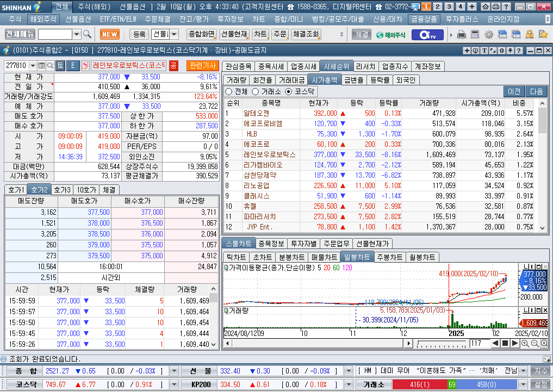Click the home icon in title bar
553x392 pixels.
click(486, 7)
